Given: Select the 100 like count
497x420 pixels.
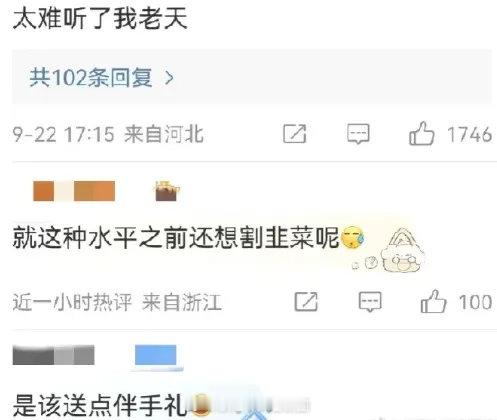Looking at the screenshot, I should [476, 302].
